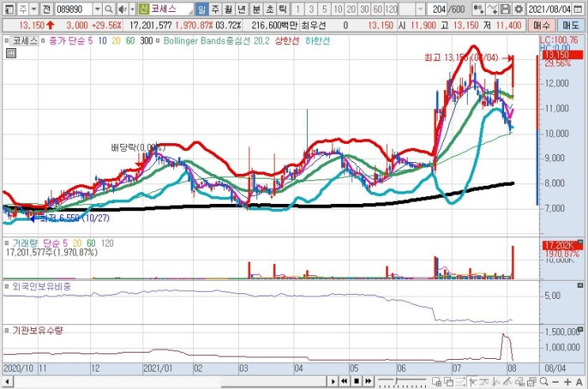
Task: Click the wave line tool icon at bottom
Action: [x=496, y=382]
